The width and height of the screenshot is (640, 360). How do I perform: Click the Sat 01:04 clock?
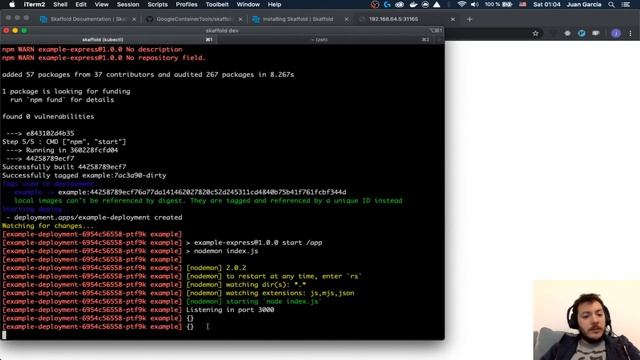coord(547,4)
